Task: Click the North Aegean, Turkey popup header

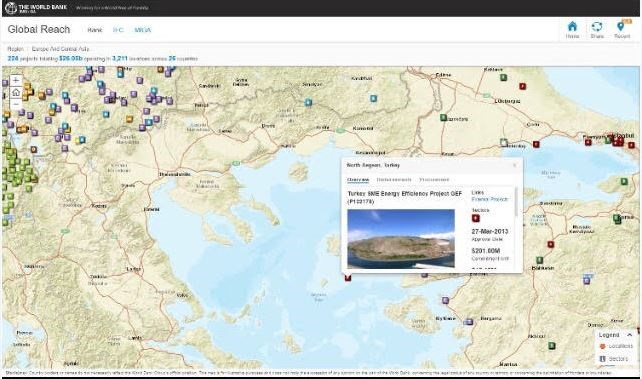Action: click(x=373, y=165)
